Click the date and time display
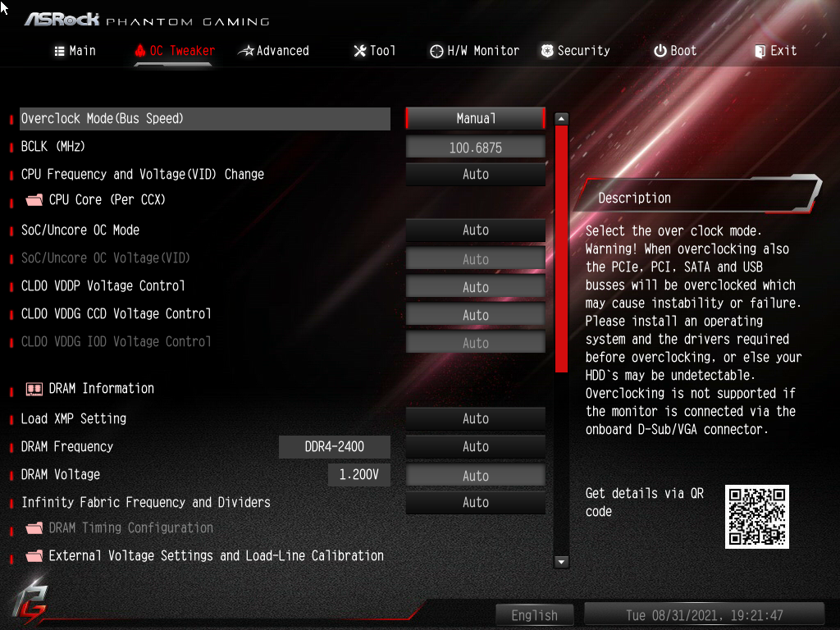This screenshot has height=630, width=840. coord(705,615)
